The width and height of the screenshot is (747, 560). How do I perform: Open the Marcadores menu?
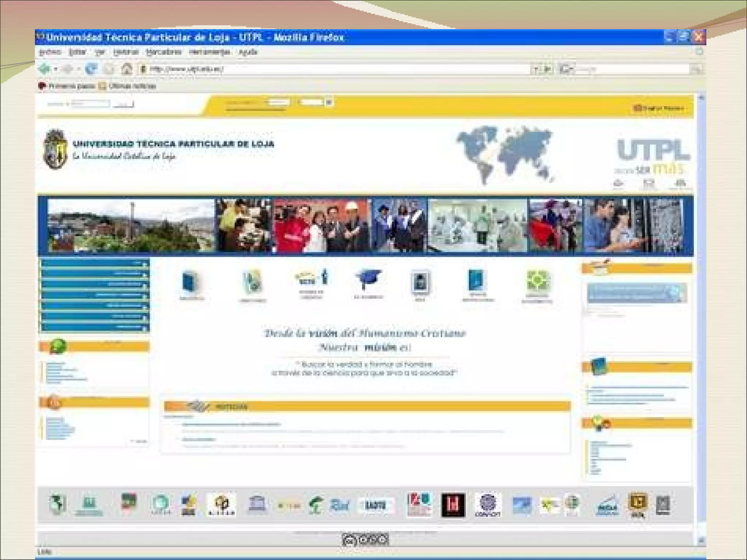tap(163, 52)
